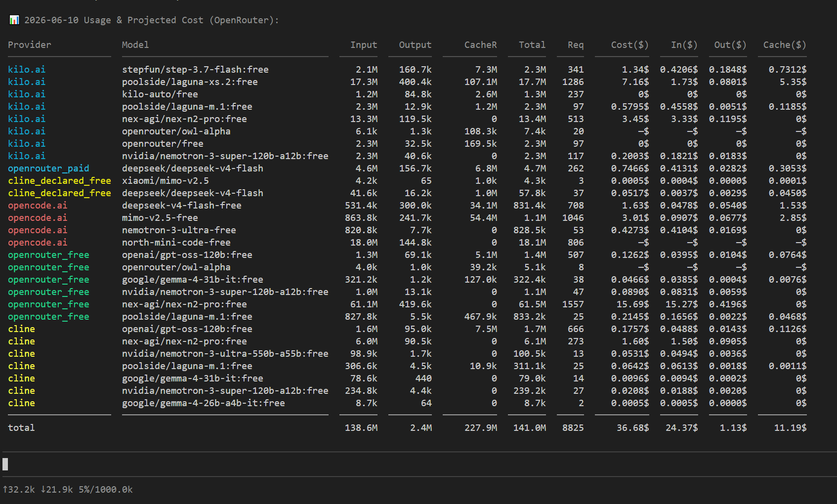
Task: Click total requests '8825'
Action: click(x=573, y=428)
